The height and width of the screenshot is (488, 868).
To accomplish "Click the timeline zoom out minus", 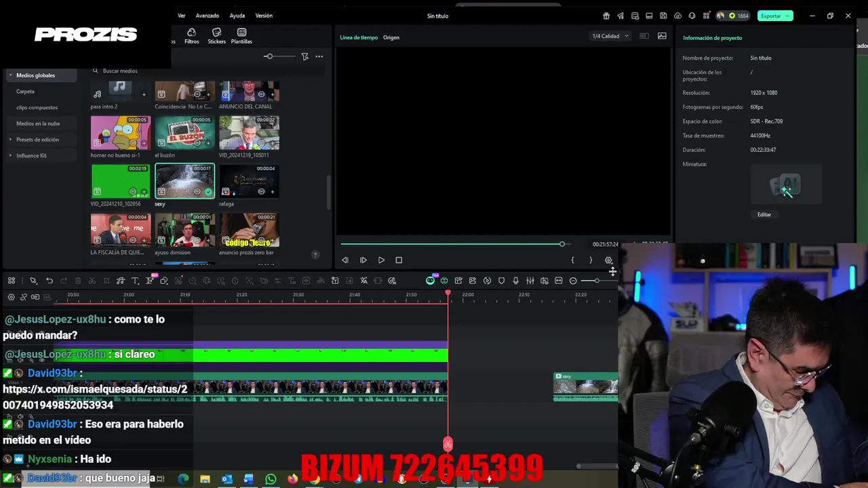I will (573, 281).
